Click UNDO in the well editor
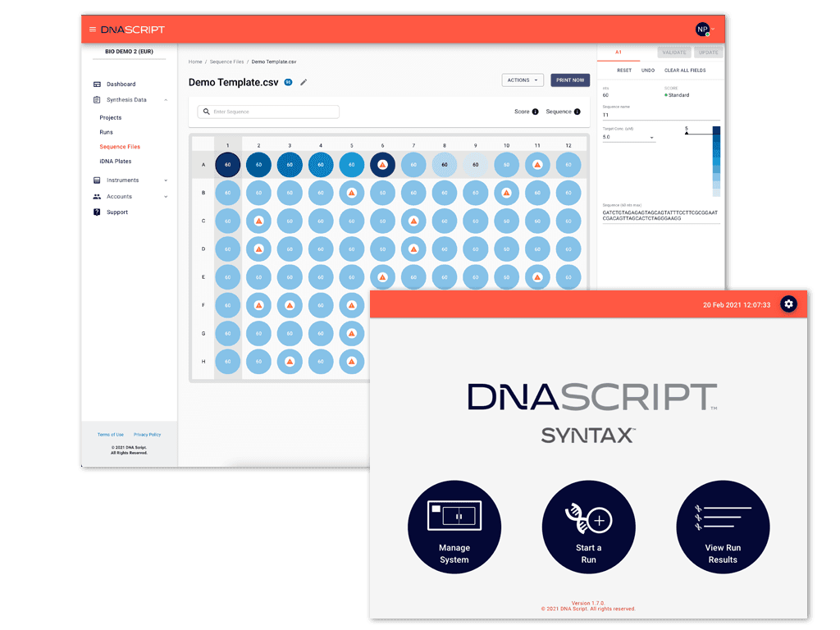 pos(648,71)
